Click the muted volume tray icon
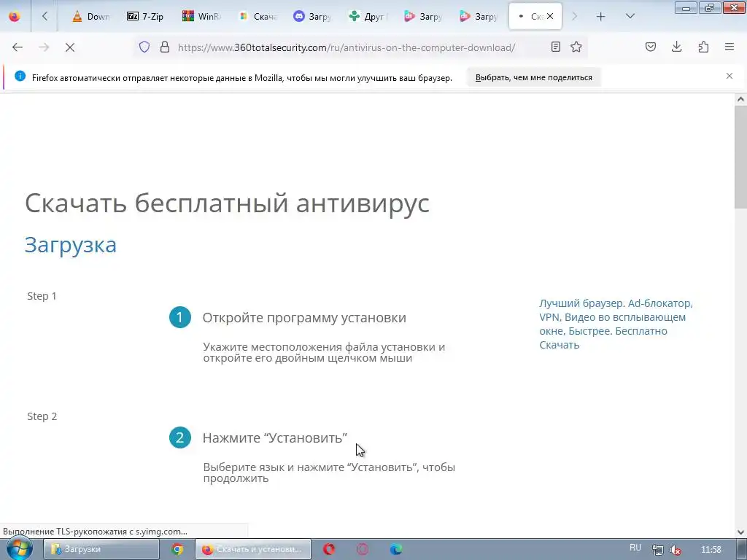The width and height of the screenshot is (747, 560). click(x=675, y=550)
